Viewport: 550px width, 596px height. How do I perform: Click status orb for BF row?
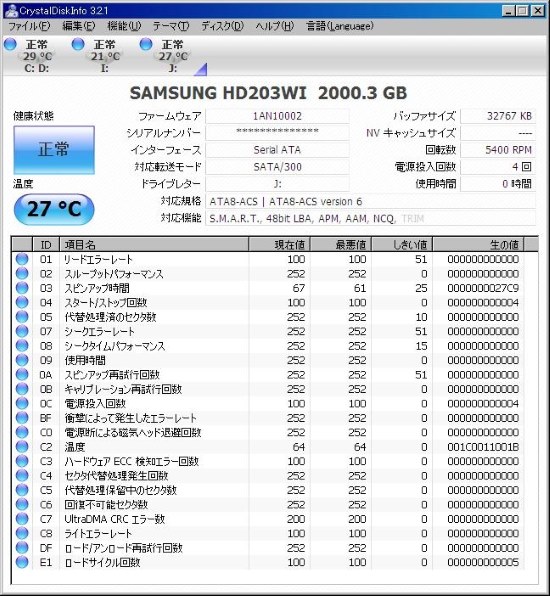point(22,418)
